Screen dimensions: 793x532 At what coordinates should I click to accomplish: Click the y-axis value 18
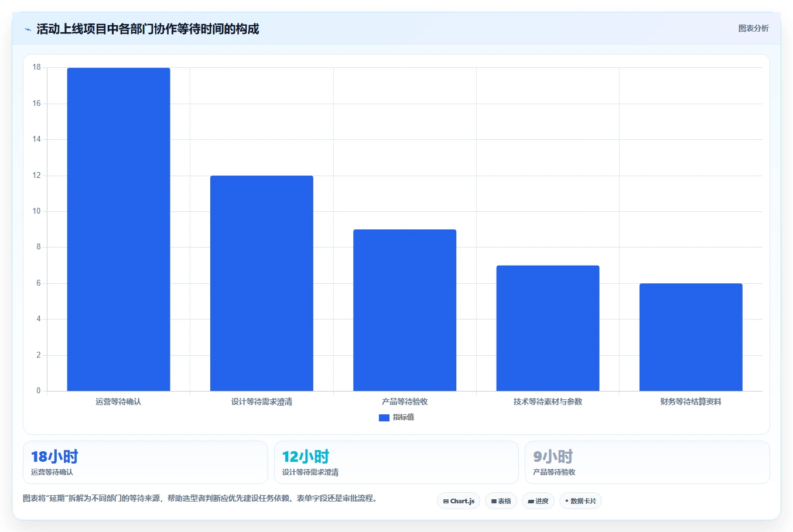37,67
